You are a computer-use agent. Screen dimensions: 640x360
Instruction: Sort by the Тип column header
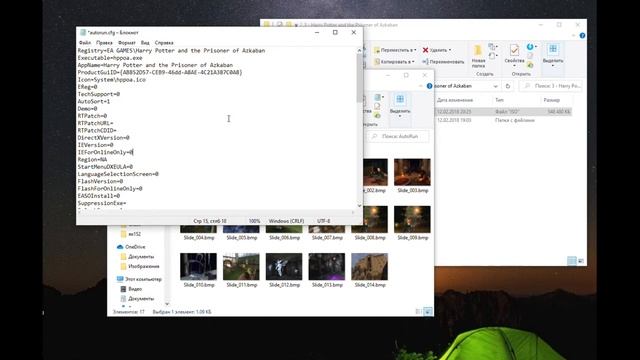(x=499, y=100)
